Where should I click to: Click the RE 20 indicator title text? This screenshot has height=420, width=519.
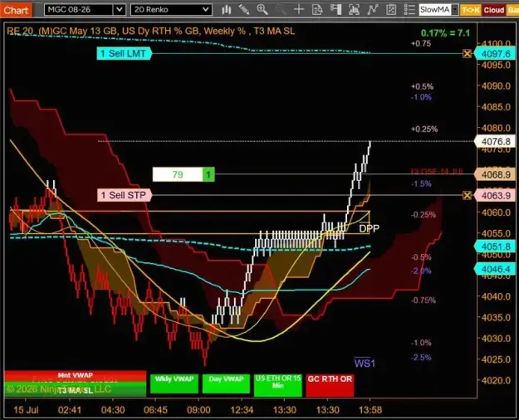[x=150, y=31]
